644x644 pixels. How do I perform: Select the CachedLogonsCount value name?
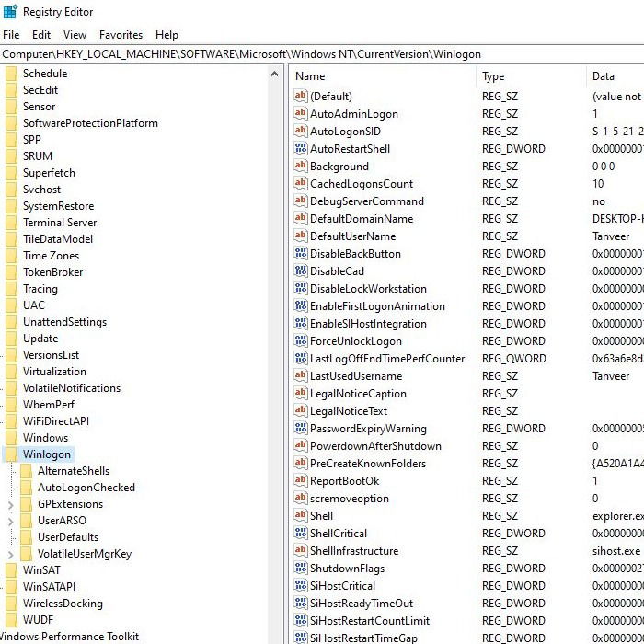362,184
